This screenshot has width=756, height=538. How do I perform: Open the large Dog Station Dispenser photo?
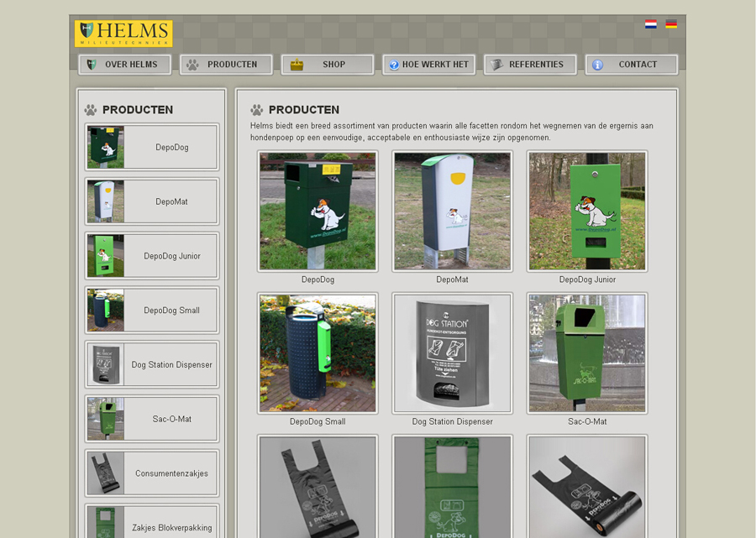click(452, 353)
